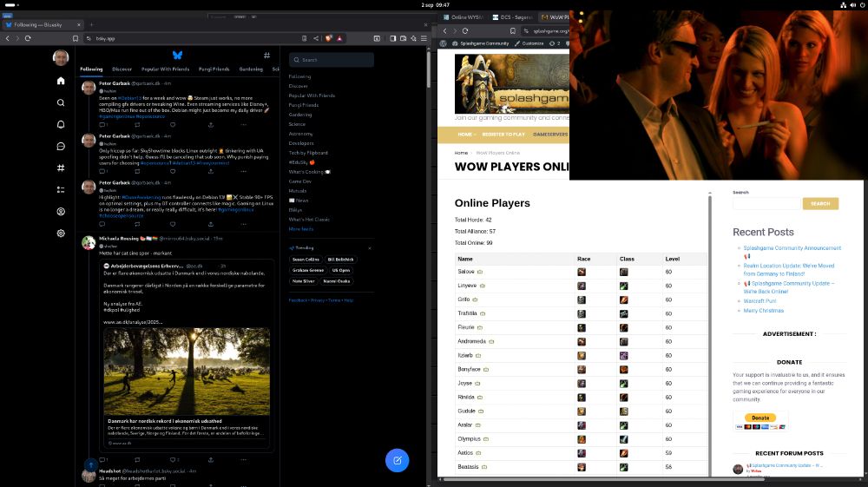Like Peter Garbaek's first Debian13 post
Image resolution: width=868 pixels, height=487 pixels.
(173, 124)
